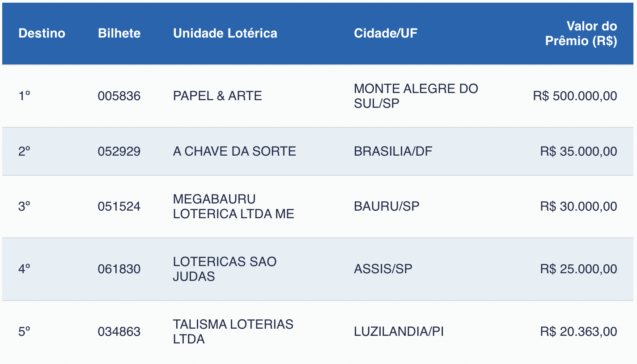Click the BRASILIA/DF cell
Image resolution: width=637 pixels, height=364 pixels.
(x=393, y=151)
